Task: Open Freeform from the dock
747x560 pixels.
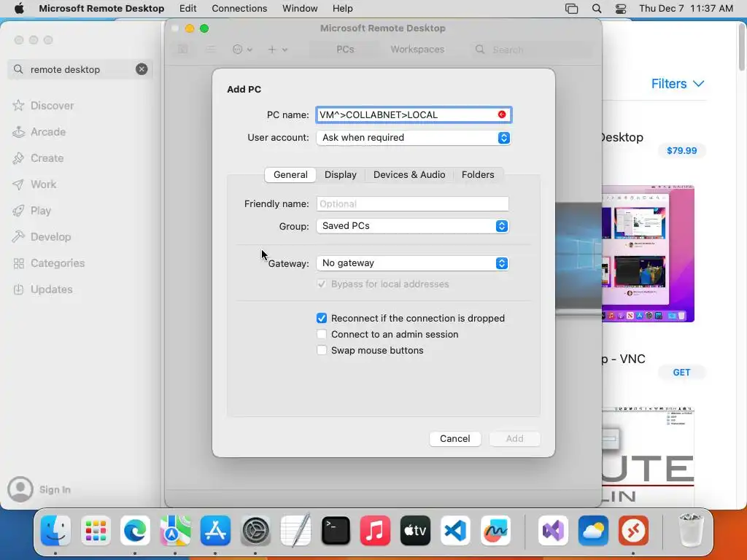Action: pos(495,531)
